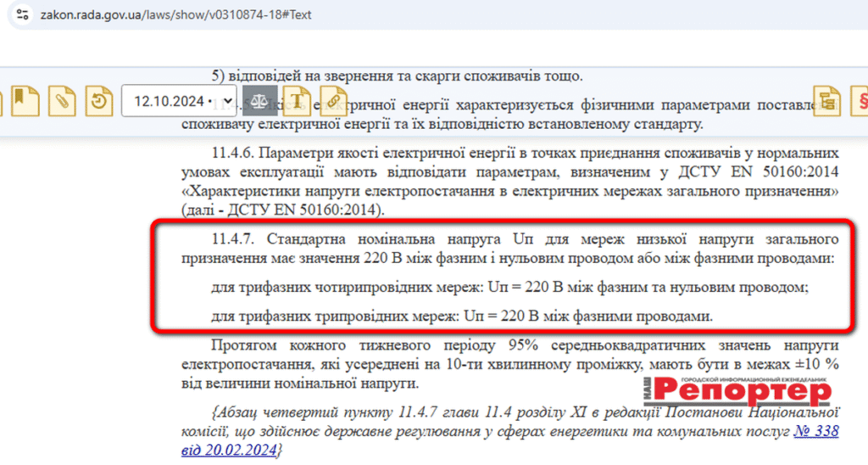Click the line 5) відповідей на звернення

[x=397, y=76]
